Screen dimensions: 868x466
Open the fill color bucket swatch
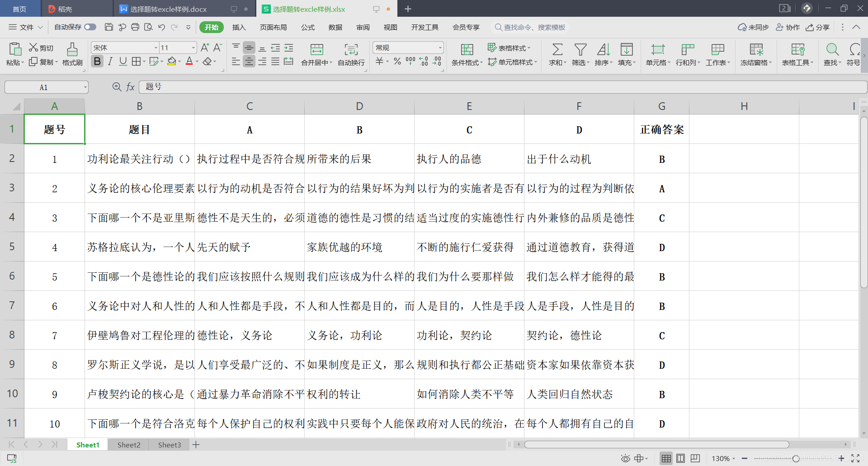coord(171,61)
